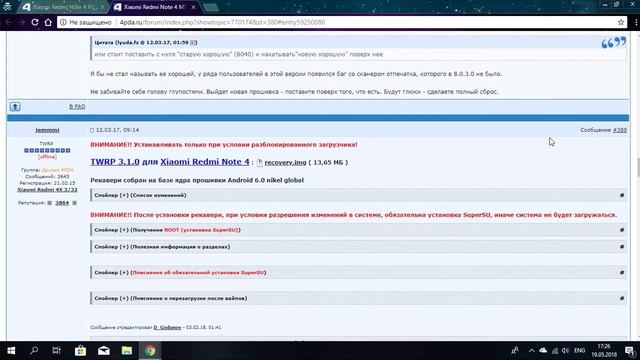The width and height of the screenshot is (640, 360).
Task: Open Windows taskbar search
Action: 34,351
